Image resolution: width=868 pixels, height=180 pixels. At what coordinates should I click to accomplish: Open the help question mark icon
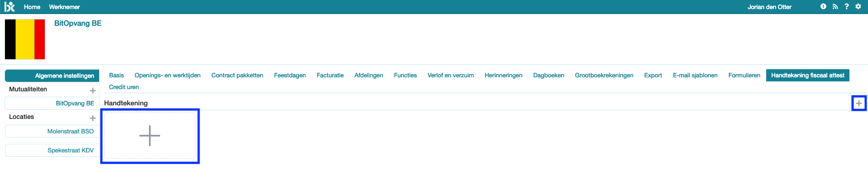click(x=846, y=6)
